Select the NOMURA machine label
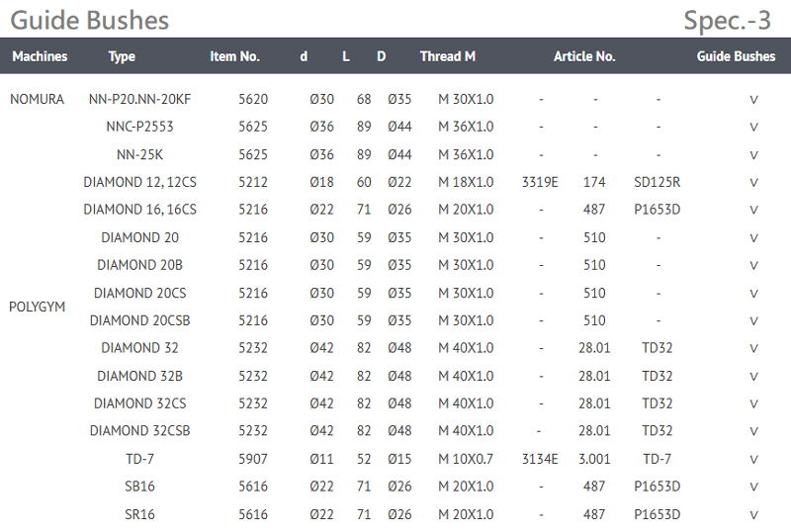 coord(37,99)
